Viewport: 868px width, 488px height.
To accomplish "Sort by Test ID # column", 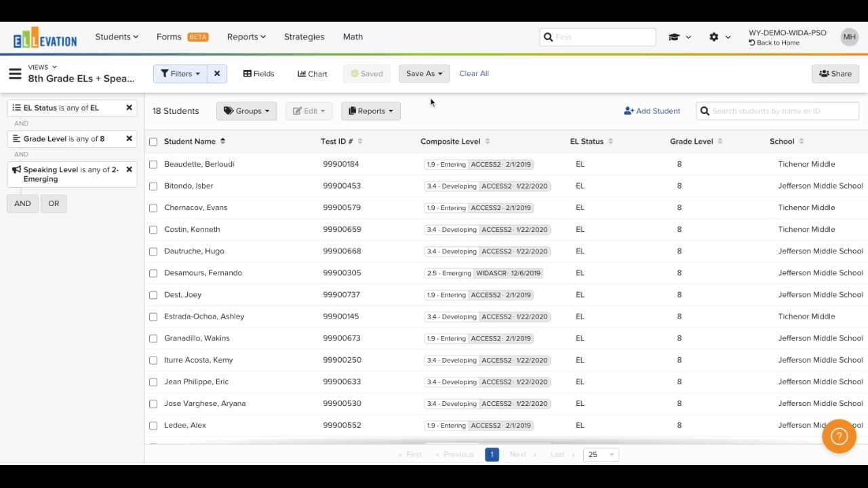I will [x=342, y=142].
